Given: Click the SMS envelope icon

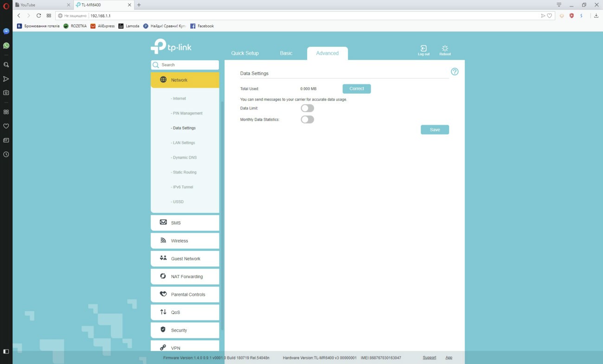Looking at the screenshot, I should (x=163, y=223).
